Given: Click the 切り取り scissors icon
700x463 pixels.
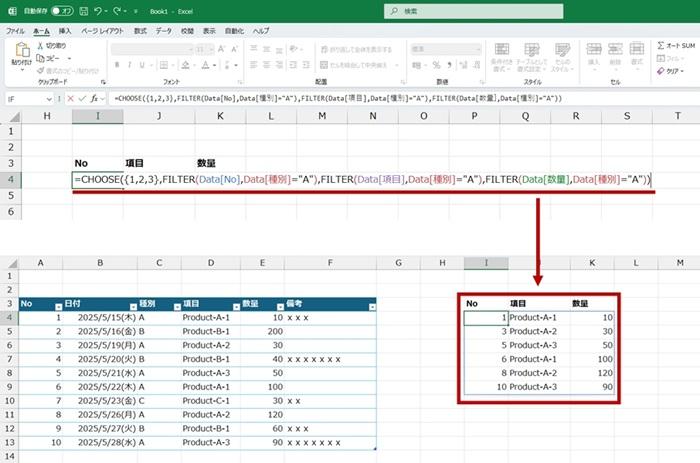Looking at the screenshot, I should tap(41, 46).
